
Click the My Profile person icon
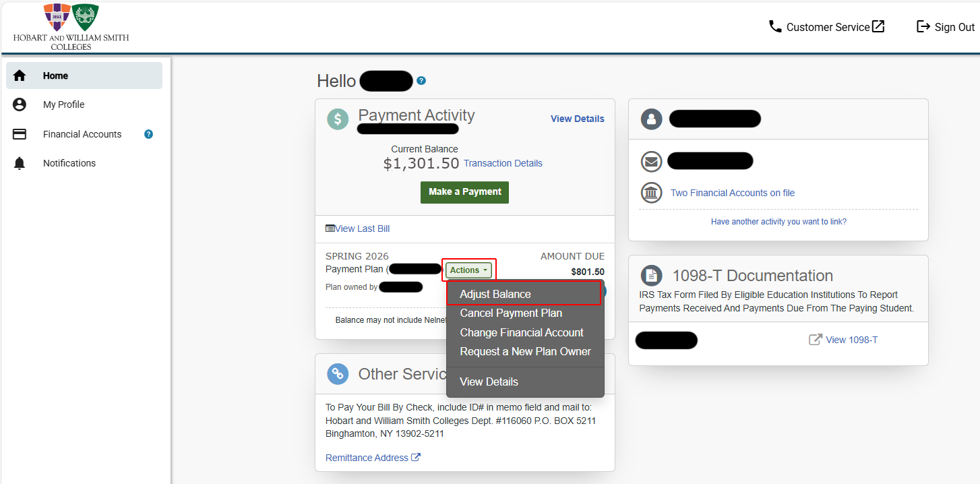click(x=20, y=104)
